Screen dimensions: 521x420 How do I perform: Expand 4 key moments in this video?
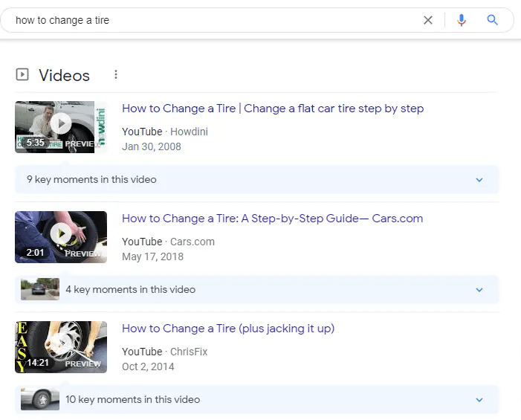[x=479, y=290]
